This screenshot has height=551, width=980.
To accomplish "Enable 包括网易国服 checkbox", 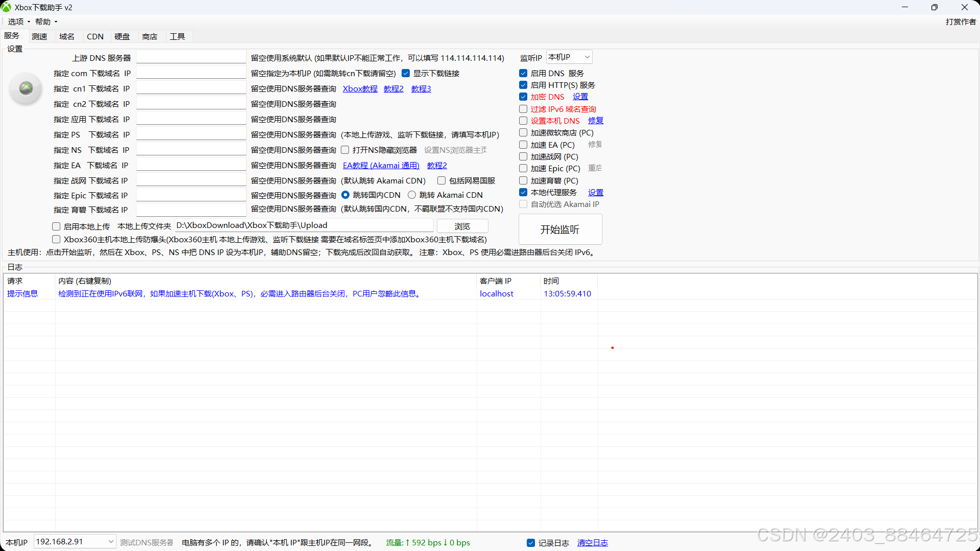I will (441, 180).
